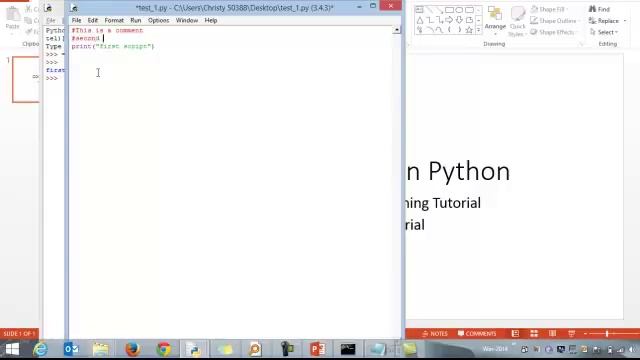This screenshot has width=640, height=360.
Task: Switch to Normal view in status bar
Action: click(x=516, y=334)
